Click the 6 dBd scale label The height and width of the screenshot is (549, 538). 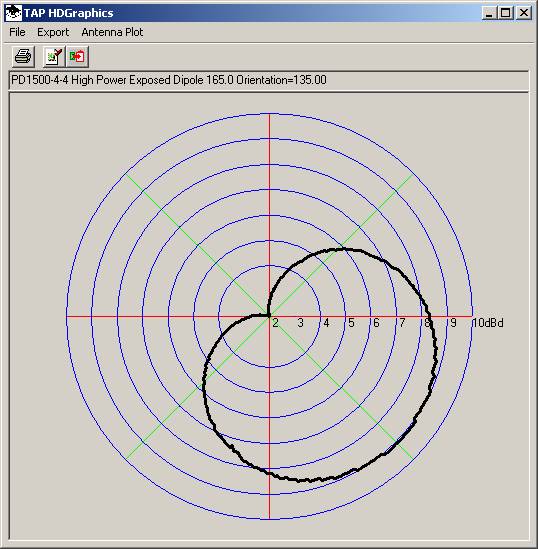(377, 323)
